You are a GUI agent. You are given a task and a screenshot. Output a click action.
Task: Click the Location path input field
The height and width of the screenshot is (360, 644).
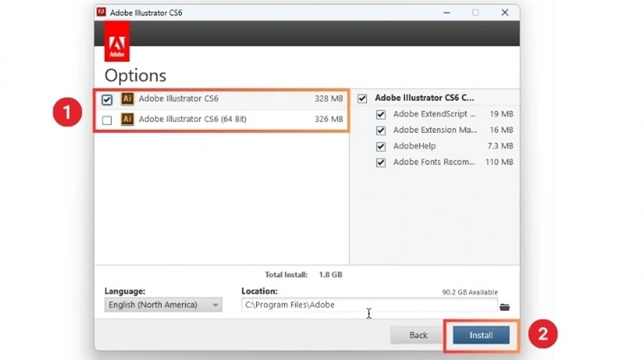tap(369, 305)
